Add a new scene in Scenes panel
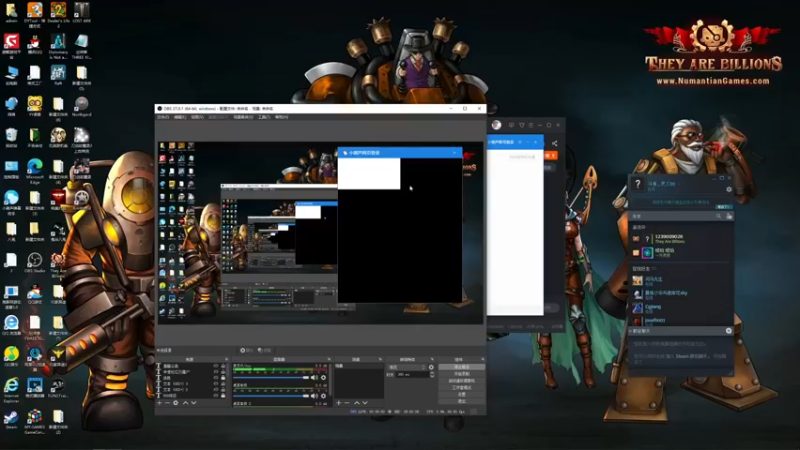Screen dimensions: 800x450 pos(338,403)
